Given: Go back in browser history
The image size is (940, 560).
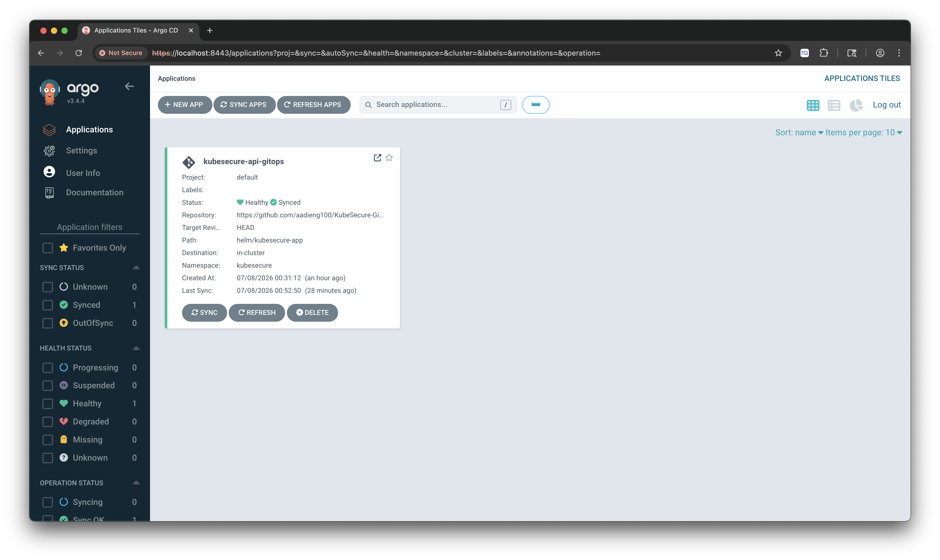Looking at the screenshot, I should (41, 53).
